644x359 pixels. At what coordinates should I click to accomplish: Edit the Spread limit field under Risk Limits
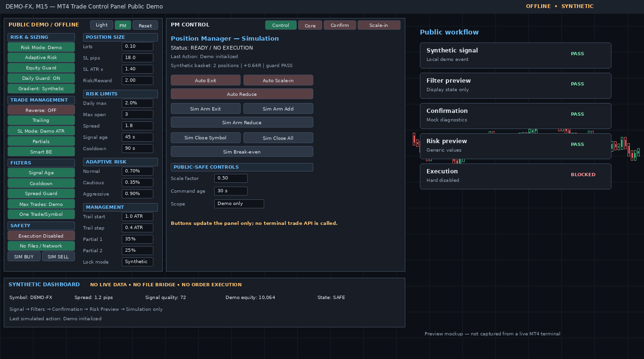(x=137, y=126)
